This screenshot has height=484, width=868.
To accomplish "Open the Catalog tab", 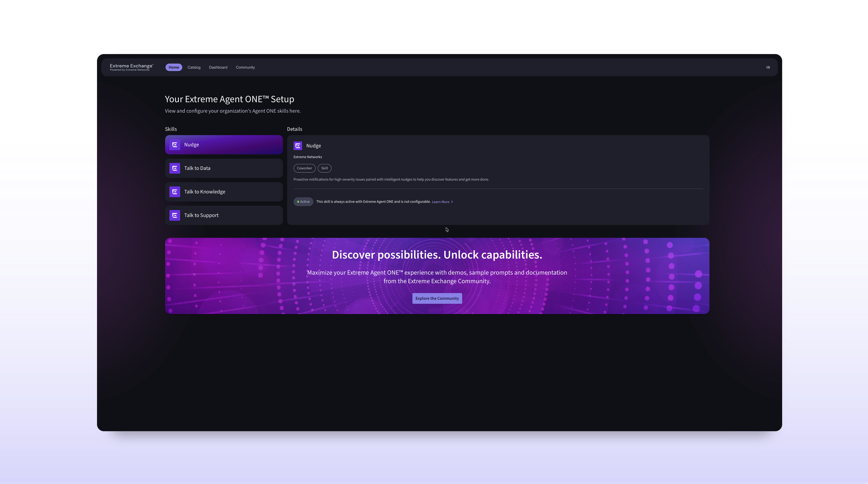I will point(194,67).
